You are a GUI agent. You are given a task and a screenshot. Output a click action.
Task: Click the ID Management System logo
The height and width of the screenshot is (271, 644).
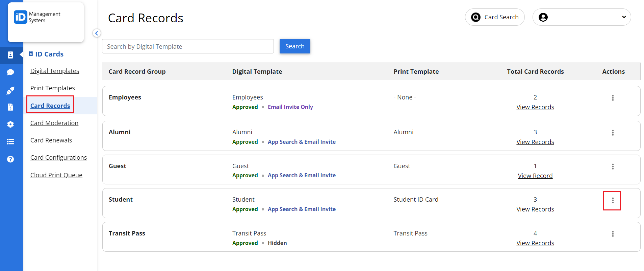(x=37, y=17)
